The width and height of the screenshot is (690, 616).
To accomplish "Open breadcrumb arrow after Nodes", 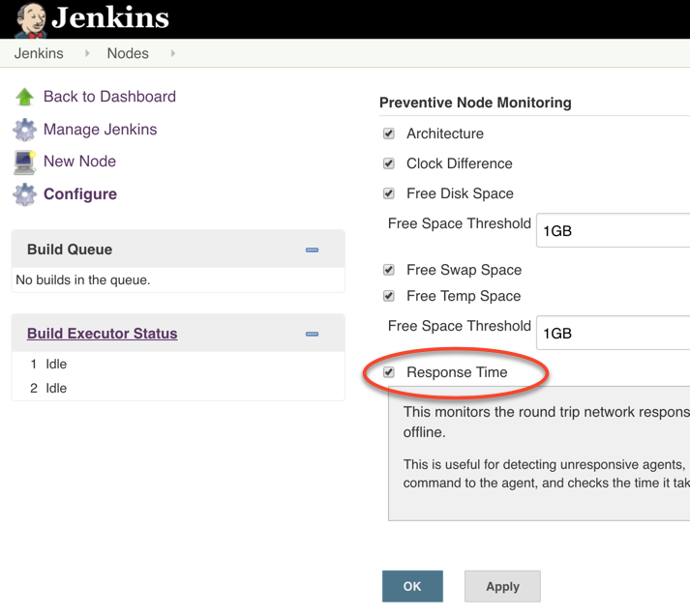I will coord(173,53).
